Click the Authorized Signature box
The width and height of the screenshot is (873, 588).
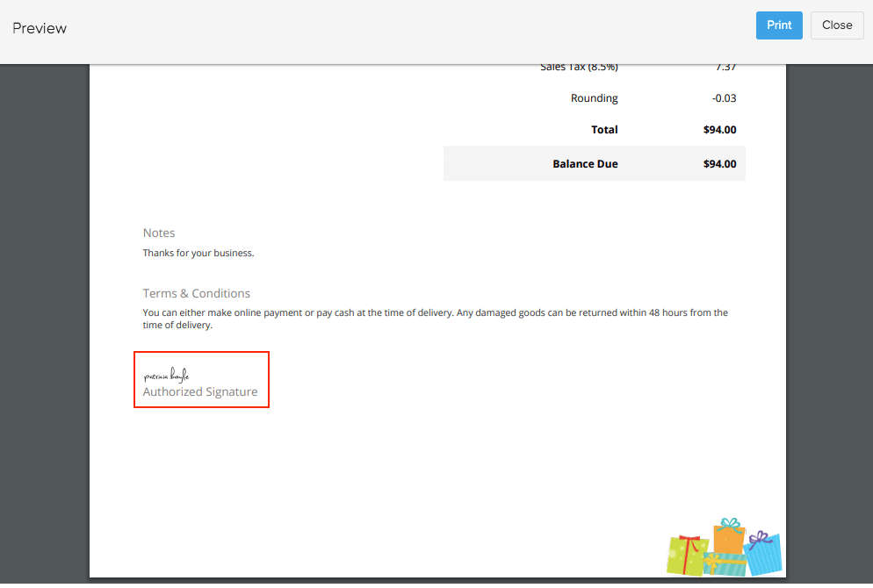(x=201, y=379)
